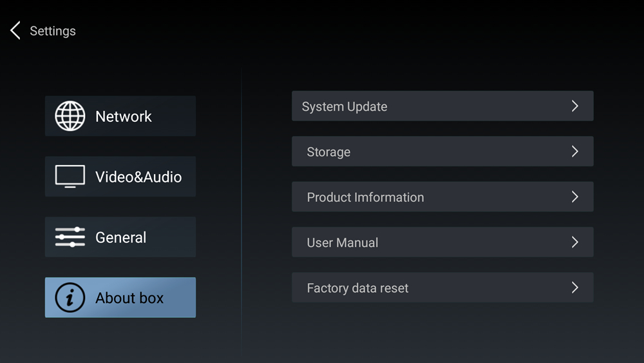
Task: Click the General sliders icon
Action: 70,237
